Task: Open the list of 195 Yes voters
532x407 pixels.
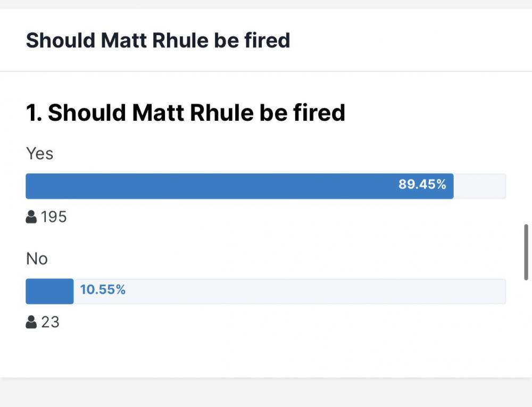Action: pos(54,217)
